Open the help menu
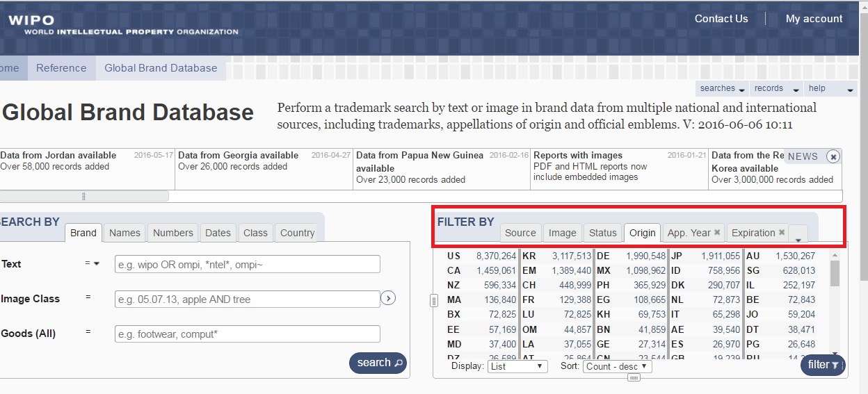868x394 pixels. [831, 89]
